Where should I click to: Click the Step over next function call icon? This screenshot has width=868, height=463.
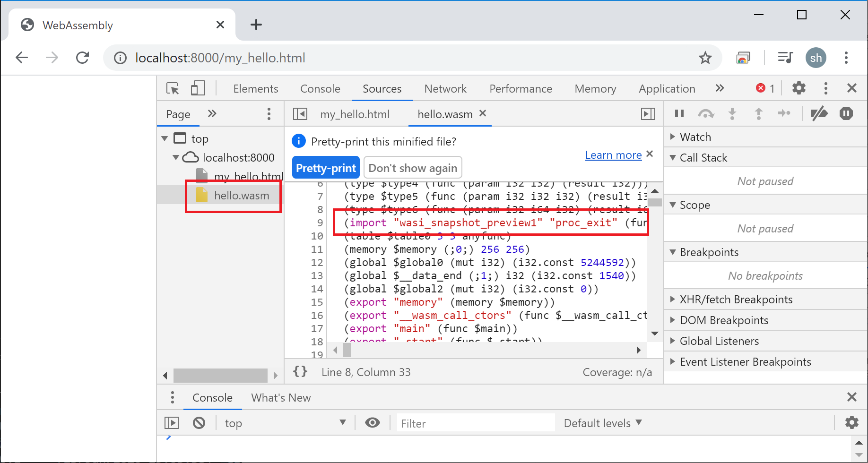pyautogui.click(x=706, y=113)
